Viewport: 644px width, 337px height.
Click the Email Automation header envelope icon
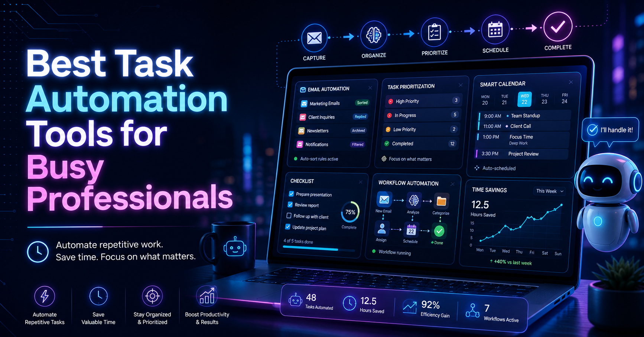(303, 90)
